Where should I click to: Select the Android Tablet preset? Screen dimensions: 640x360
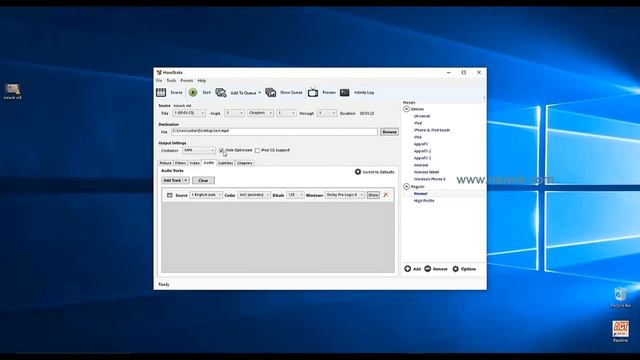[x=427, y=172]
